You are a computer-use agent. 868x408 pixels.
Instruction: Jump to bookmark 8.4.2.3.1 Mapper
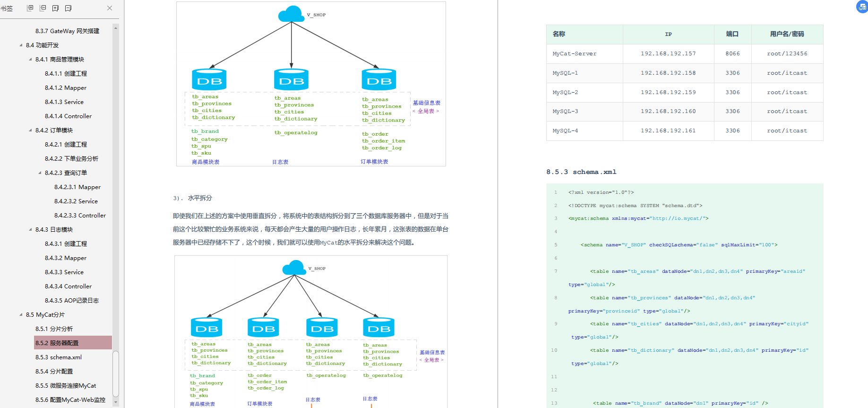77,187
